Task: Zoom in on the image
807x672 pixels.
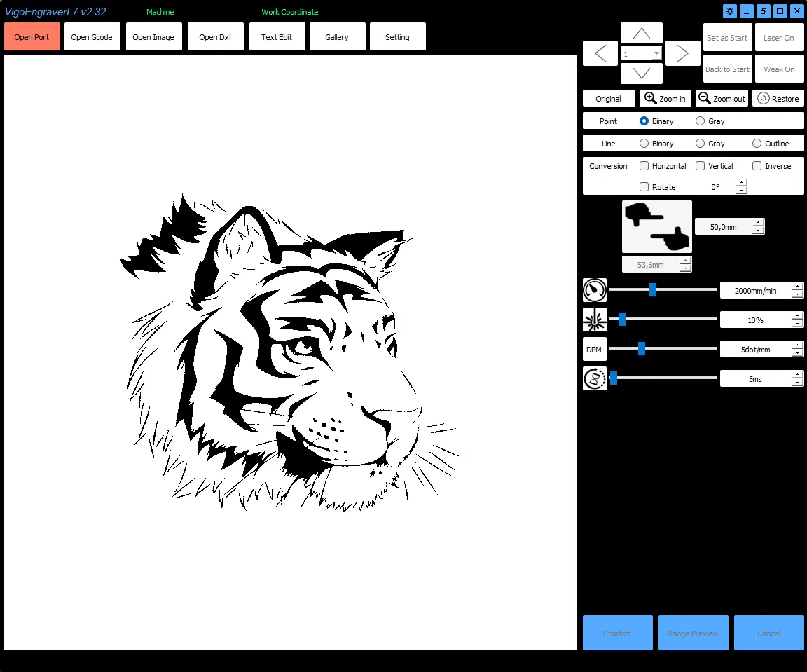Action: tap(665, 98)
